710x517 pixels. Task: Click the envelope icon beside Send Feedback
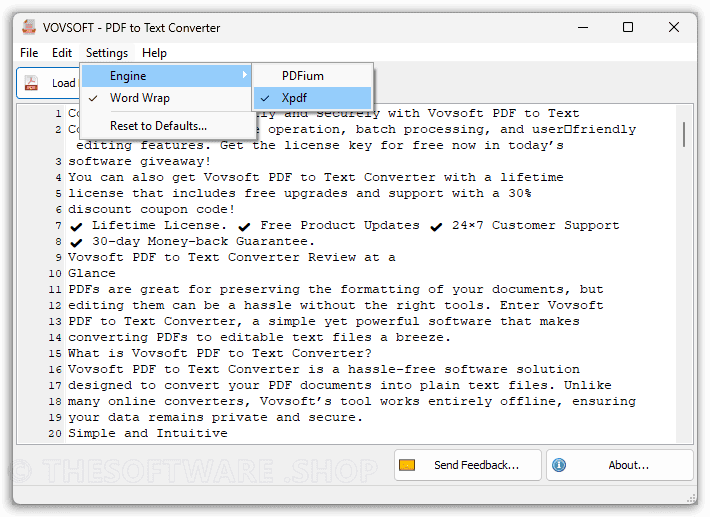[407, 465]
